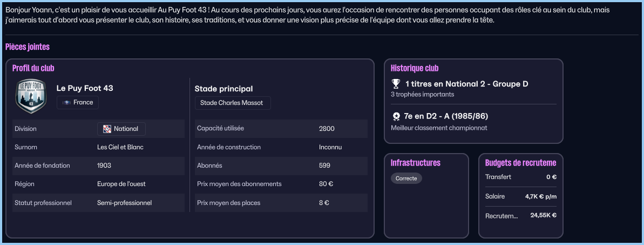The image size is (644, 245).
Task: Select the Capacité utilisée row
Action: point(281,129)
